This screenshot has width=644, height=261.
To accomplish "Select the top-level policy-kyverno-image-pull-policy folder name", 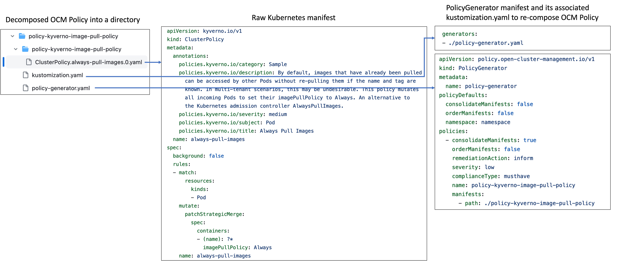I will [x=73, y=36].
